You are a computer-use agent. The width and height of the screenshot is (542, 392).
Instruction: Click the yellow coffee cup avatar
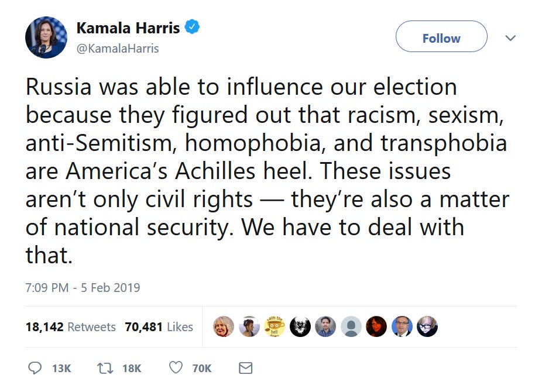275,326
